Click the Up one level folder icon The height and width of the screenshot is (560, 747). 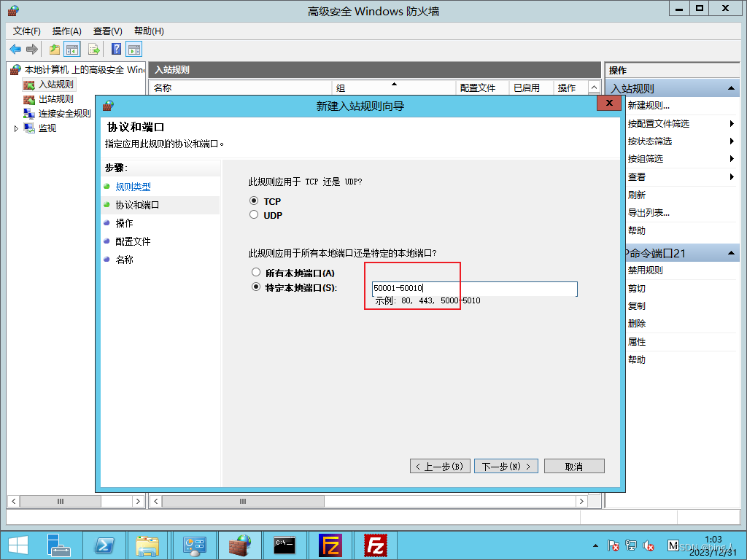point(55,49)
